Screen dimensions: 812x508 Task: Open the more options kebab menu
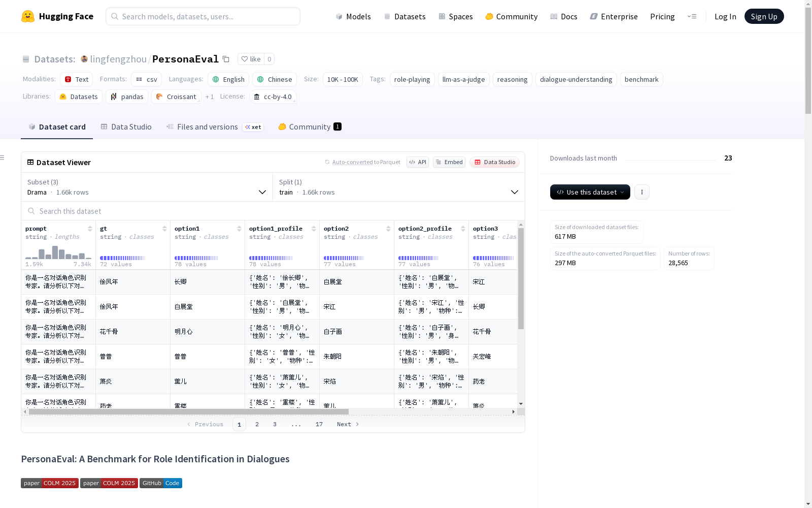pyautogui.click(x=642, y=192)
